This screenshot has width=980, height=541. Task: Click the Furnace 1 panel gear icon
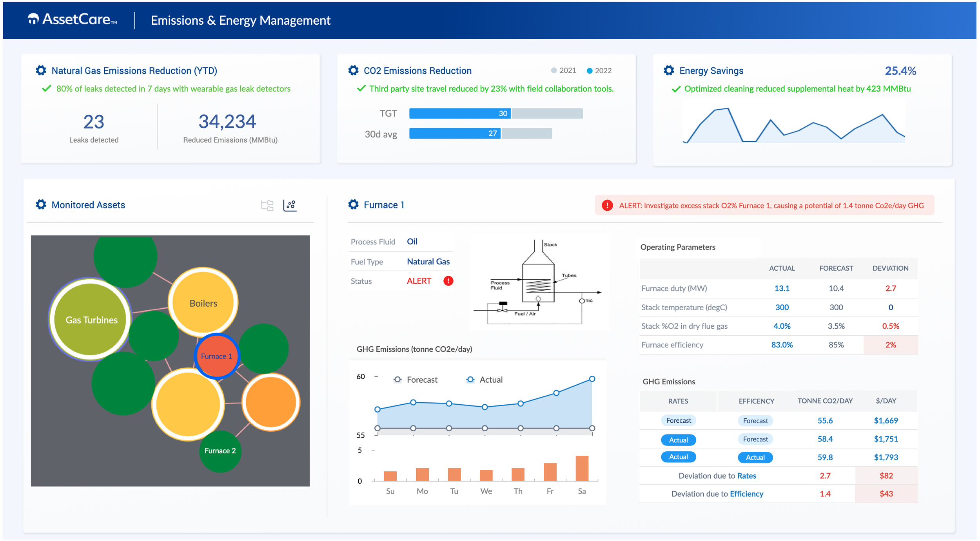click(x=353, y=204)
